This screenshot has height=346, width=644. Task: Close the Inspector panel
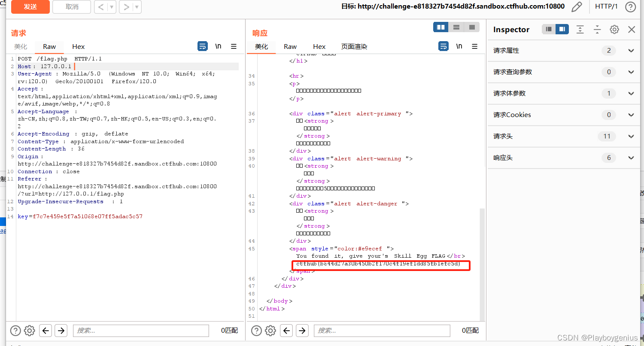click(632, 29)
